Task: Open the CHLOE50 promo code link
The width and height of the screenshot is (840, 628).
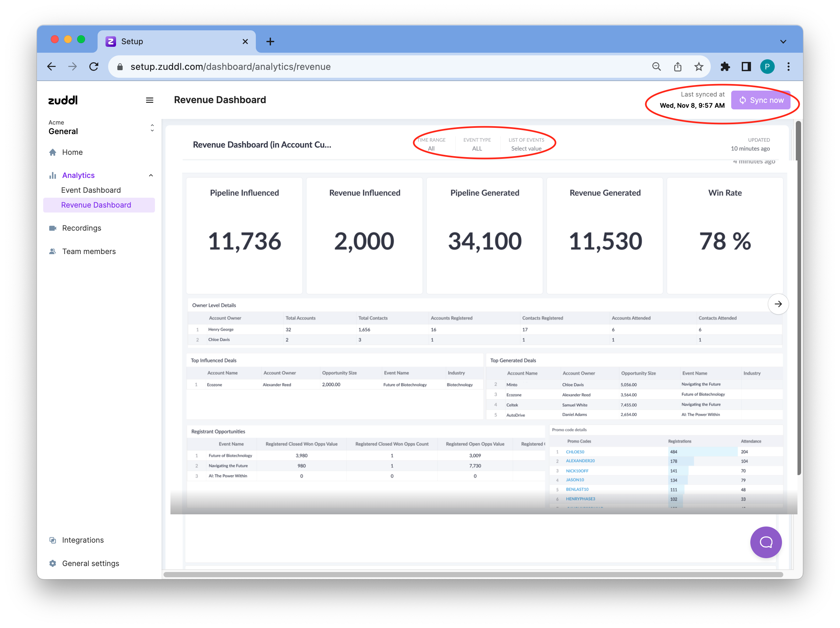Action: point(575,452)
